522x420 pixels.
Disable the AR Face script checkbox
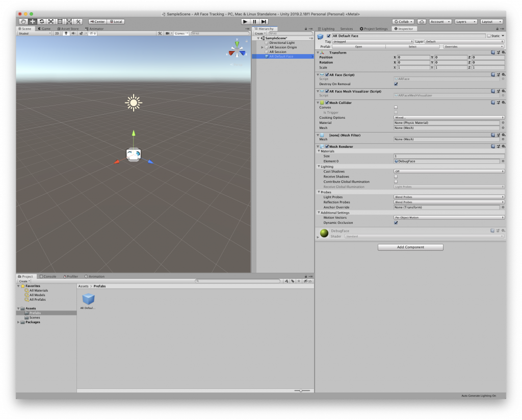pyautogui.click(x=327, y=75)
